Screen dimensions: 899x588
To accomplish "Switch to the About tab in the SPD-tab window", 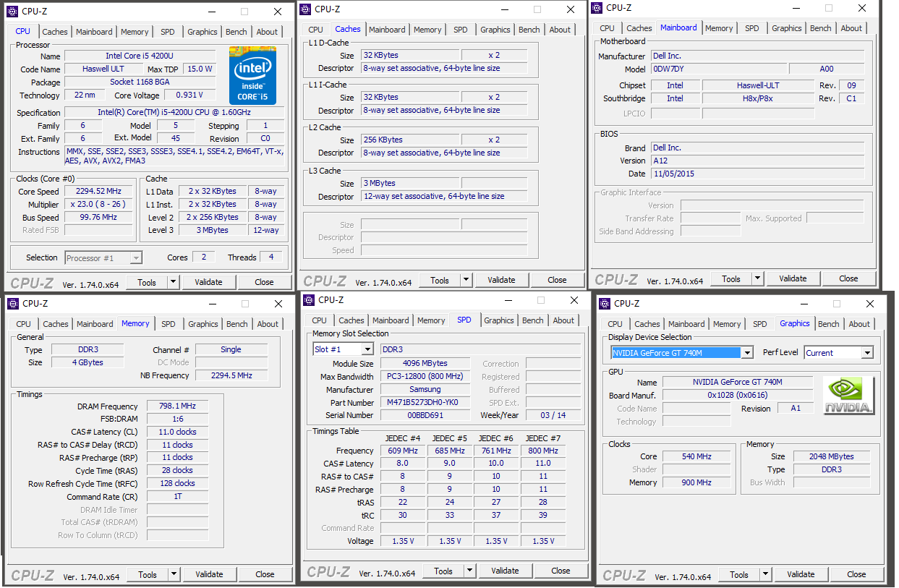I will click(564, 320).
